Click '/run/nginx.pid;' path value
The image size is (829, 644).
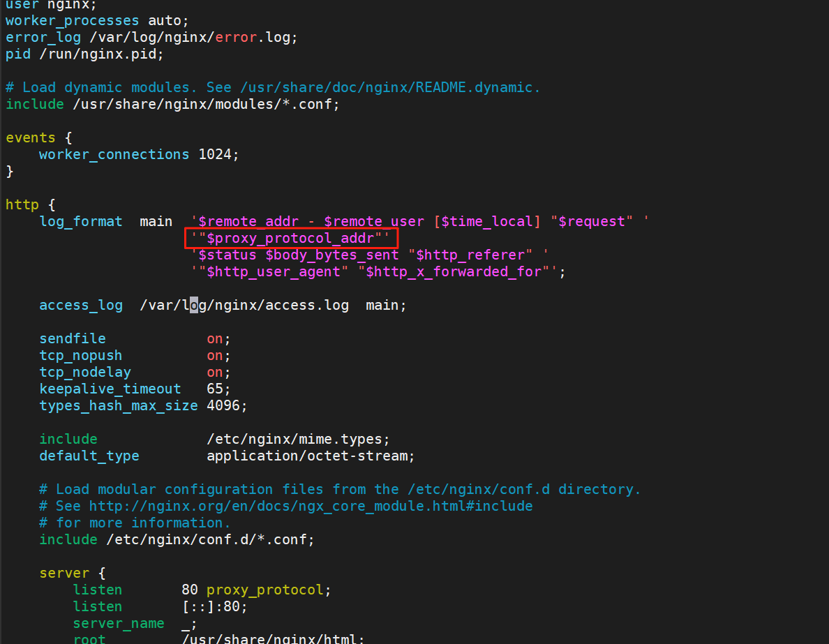[x=101, y=54]
